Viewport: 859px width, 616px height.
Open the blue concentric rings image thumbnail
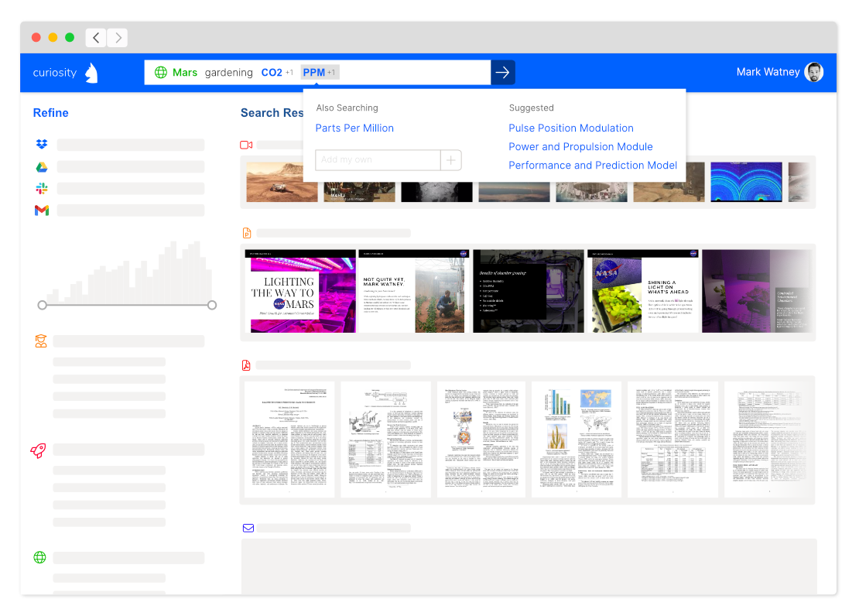coord(746,182)
